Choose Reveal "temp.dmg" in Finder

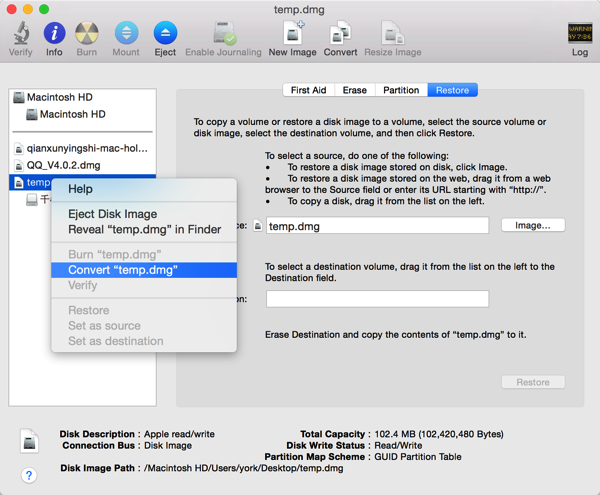[x=144, y=229]
